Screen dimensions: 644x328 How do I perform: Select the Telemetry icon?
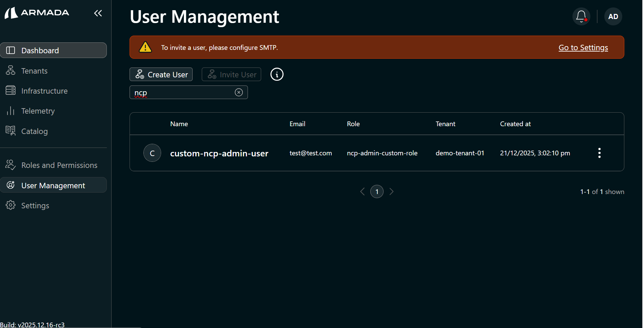point(11,111)
